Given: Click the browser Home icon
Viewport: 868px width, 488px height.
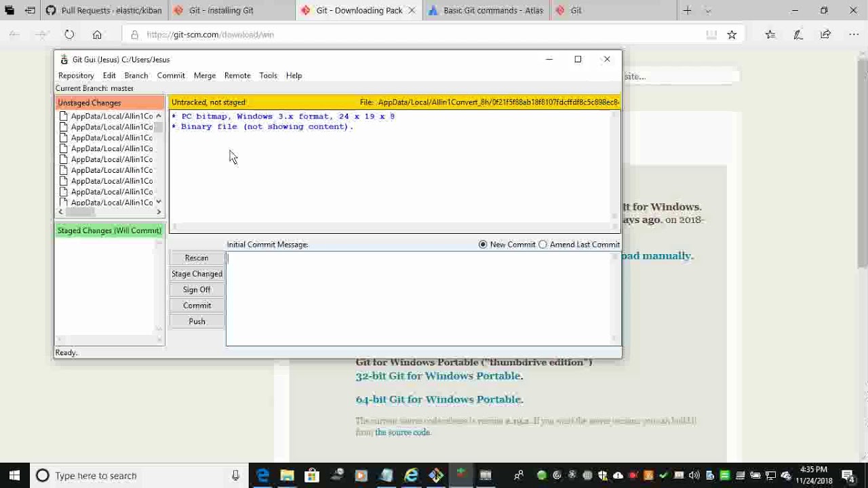Looking at the screenshot, I should point(97,35).
